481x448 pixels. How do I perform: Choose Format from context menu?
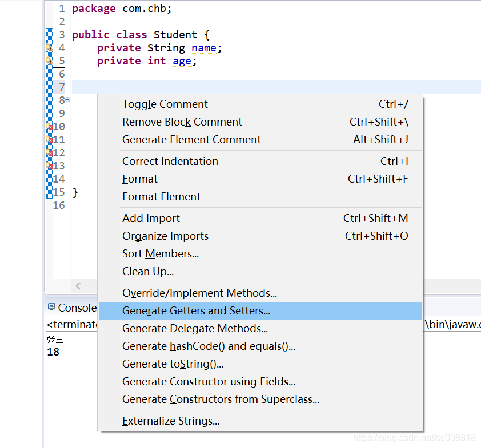pyautogui.click(x=260, y=179)
